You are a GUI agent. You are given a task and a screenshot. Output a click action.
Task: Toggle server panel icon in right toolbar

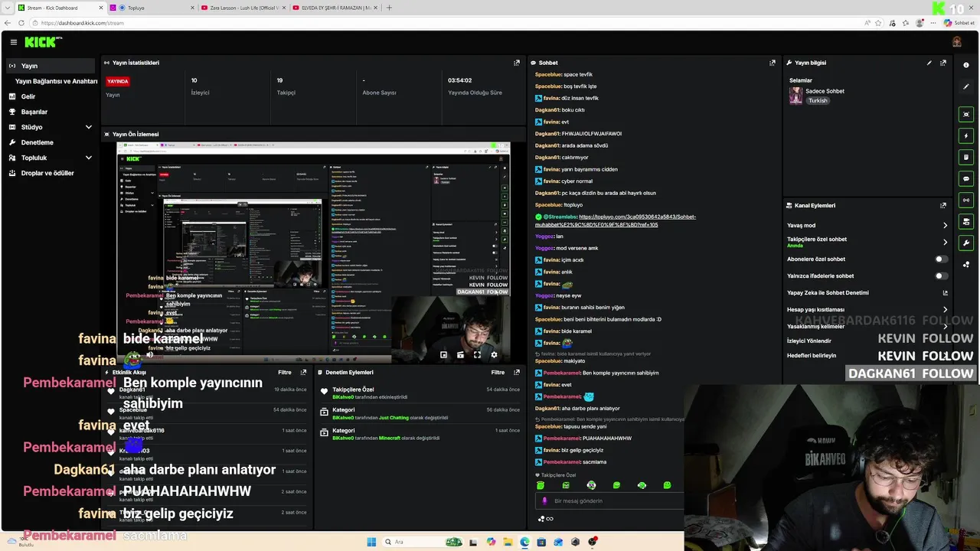click(966, 221)
